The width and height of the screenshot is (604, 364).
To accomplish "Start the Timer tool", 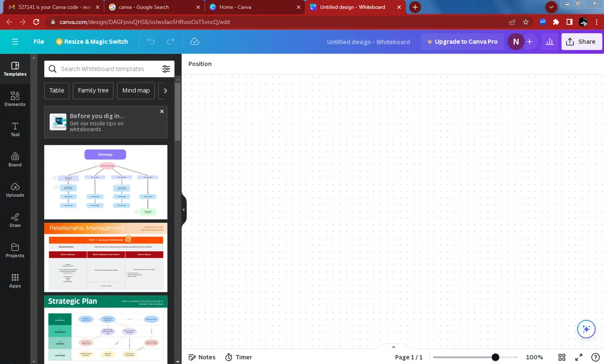I will point(239,357).
